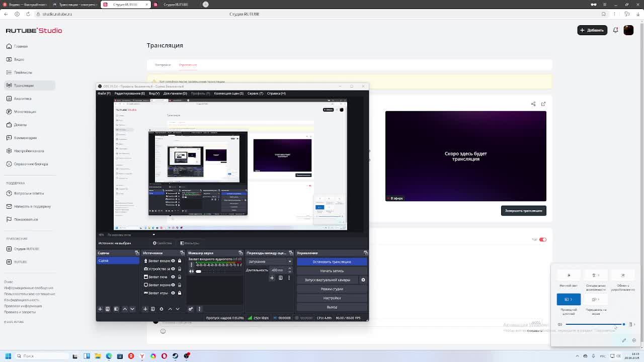Click the Длительность spinner arrows
Image resolution: width=644 pixels, height=362 pixels.
289,270
